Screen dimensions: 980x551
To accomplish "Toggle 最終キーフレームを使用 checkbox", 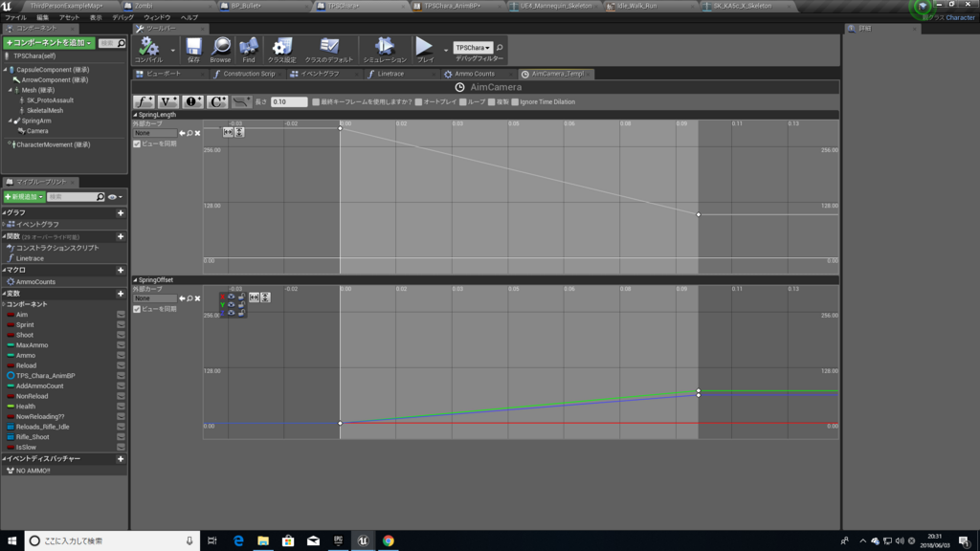I will pyautogui.click(x=316, y=101).
